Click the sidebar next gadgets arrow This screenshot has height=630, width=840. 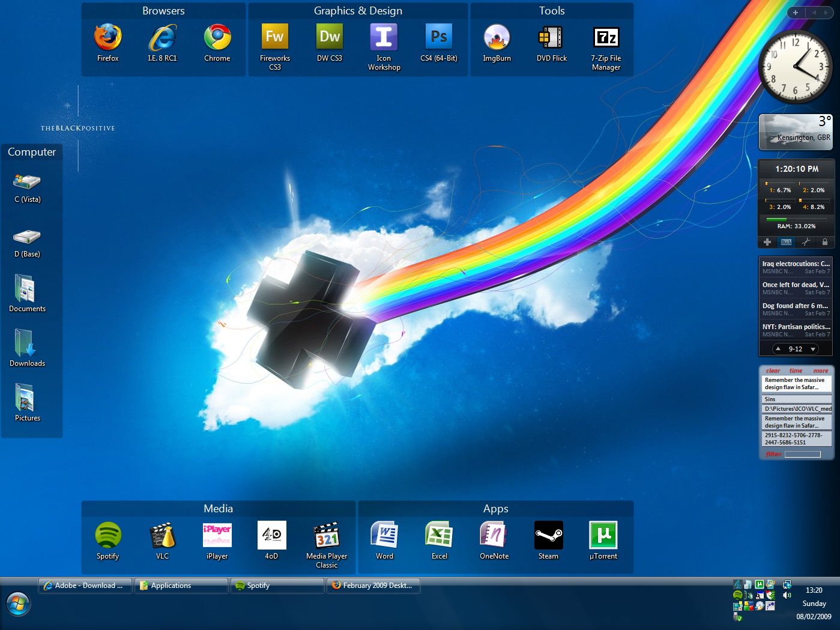tap(827, 12)
